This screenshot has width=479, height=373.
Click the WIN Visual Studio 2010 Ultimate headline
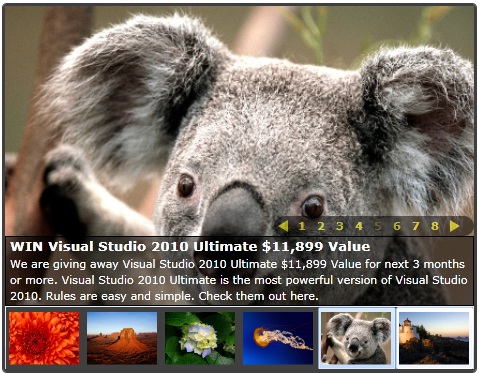tap(190, 247)
